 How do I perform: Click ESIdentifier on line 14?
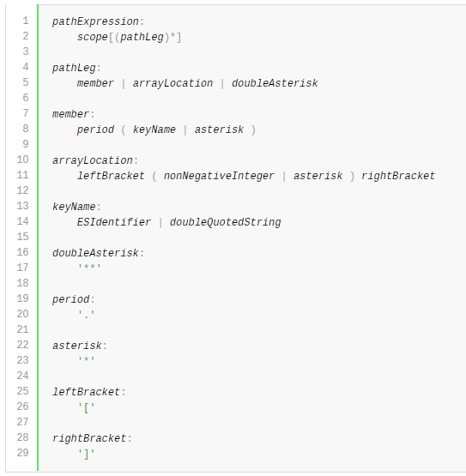click(114, 222)
